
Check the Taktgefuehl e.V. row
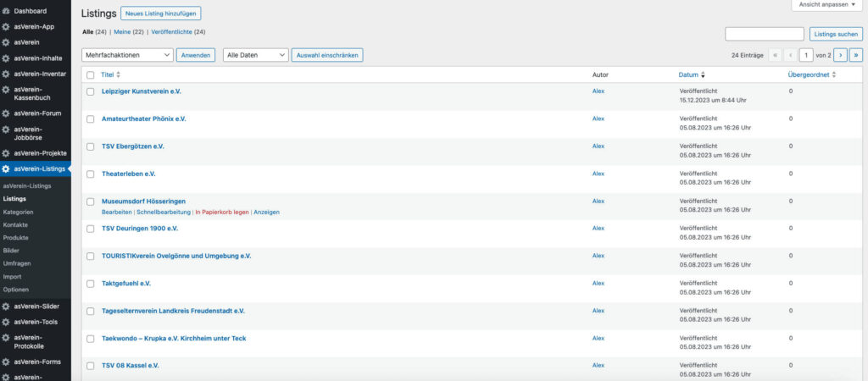click(x=90, y=284)
